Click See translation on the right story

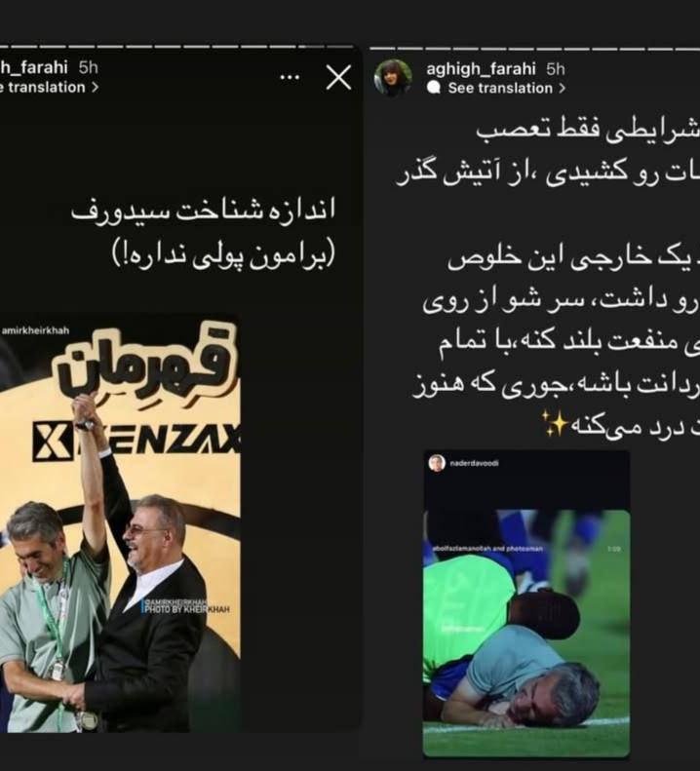click(500, 88)
